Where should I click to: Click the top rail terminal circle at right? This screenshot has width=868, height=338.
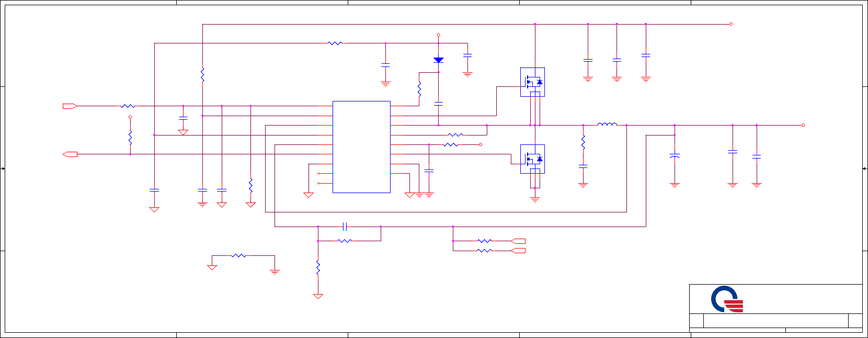point(731,24)
